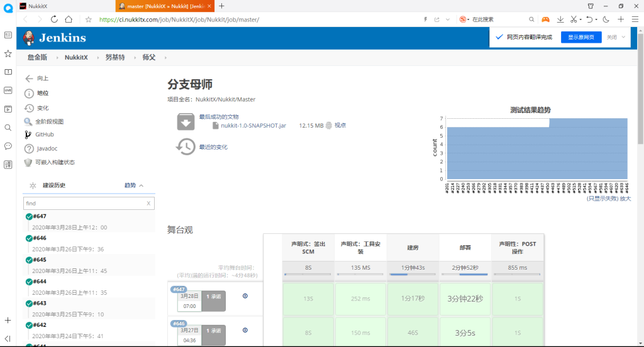Viewport: 644px width, 347px height.
Task: Reload the page with refresh icon
Action: [x=54, y=19]
